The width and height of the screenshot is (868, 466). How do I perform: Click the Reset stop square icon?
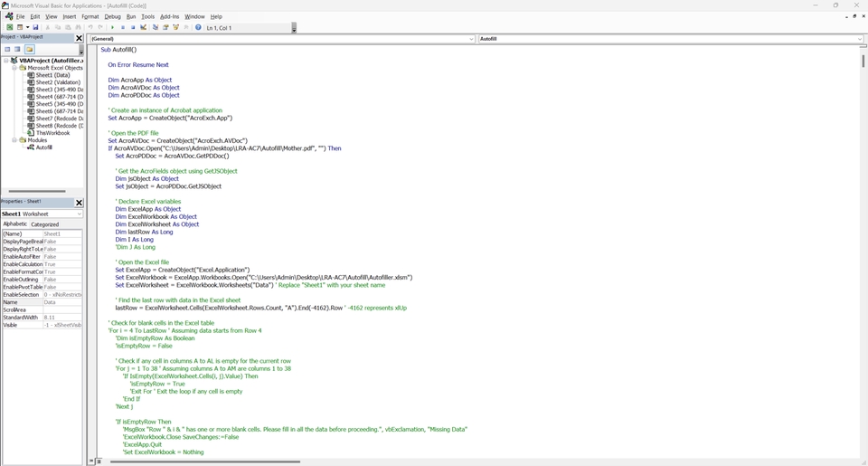click(133, 27)
